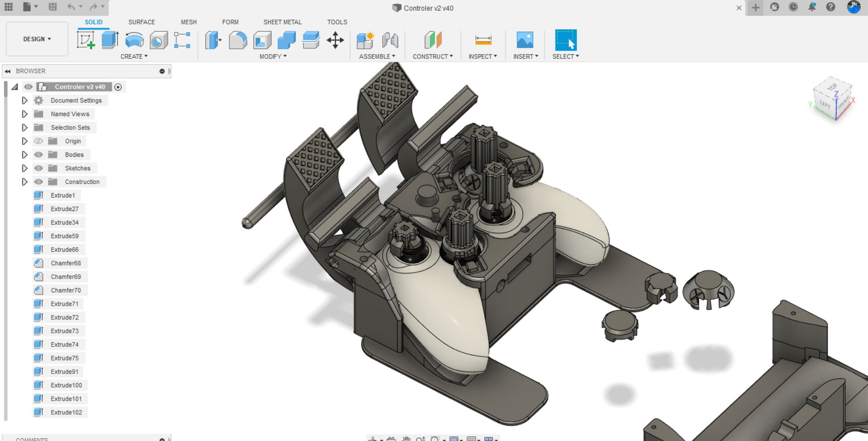
Task: Switch to the SURFACE tab
Action: pos(142,22)
